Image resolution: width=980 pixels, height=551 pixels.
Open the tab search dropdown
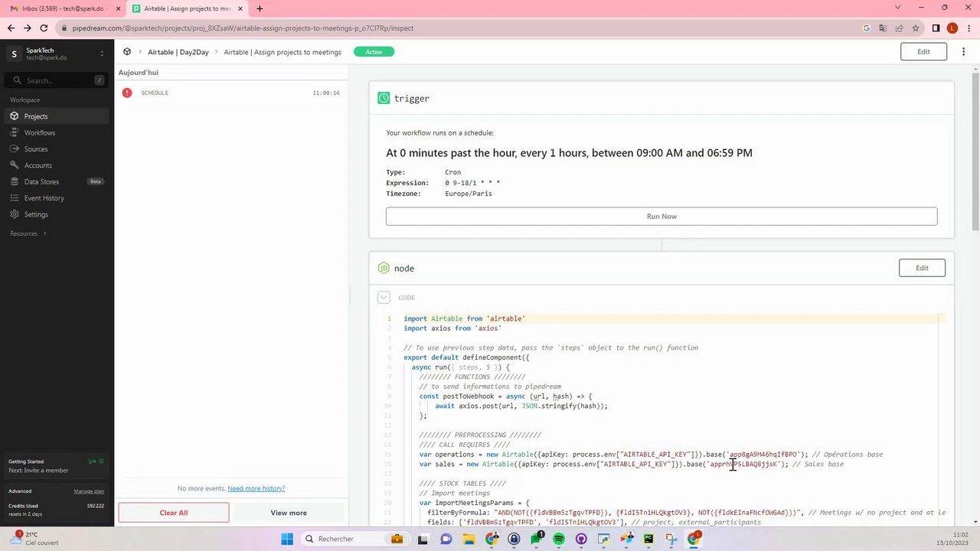(x=898, y=8)
